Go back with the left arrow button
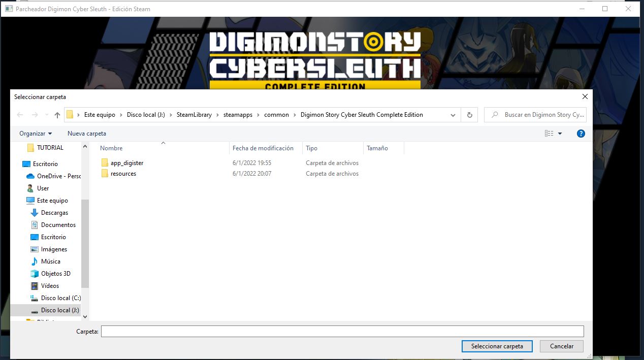This screenshot has width=644, height=360. (20, 115)
